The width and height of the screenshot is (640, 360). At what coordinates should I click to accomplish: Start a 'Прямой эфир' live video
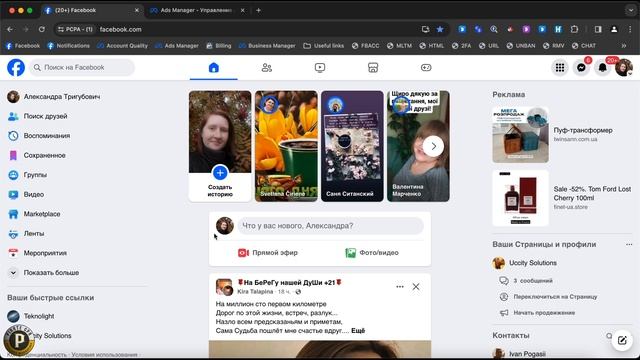pyautogui.click(x=268, y=253)
